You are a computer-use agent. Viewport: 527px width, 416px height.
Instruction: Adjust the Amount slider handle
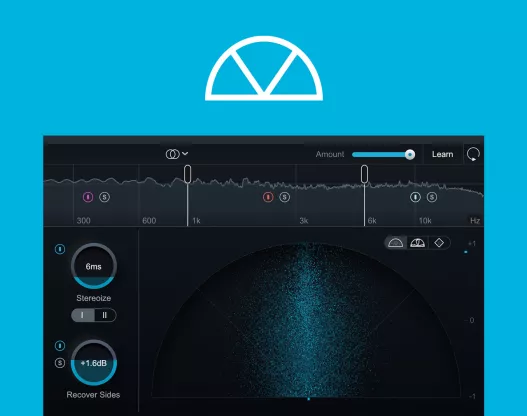pyautogui.click(x=410, y=155)
